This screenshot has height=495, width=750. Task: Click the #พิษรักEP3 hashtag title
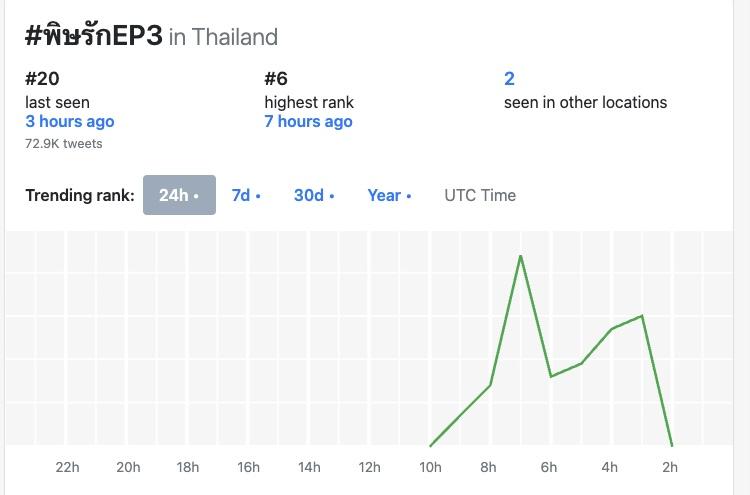point(93,35)
